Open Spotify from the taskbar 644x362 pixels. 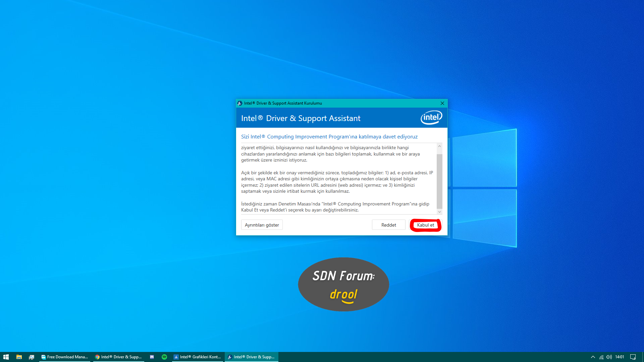click(x=164, y=357)
